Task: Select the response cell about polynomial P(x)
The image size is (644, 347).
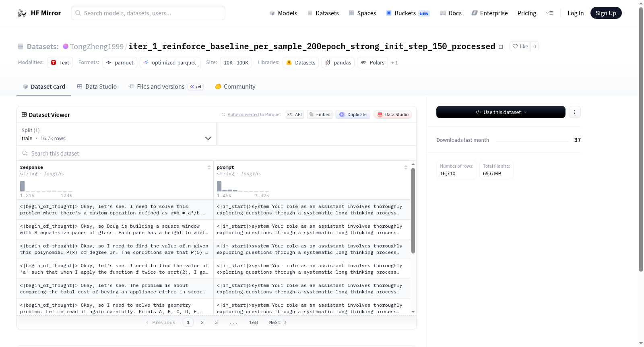Action: coord(115,249)
